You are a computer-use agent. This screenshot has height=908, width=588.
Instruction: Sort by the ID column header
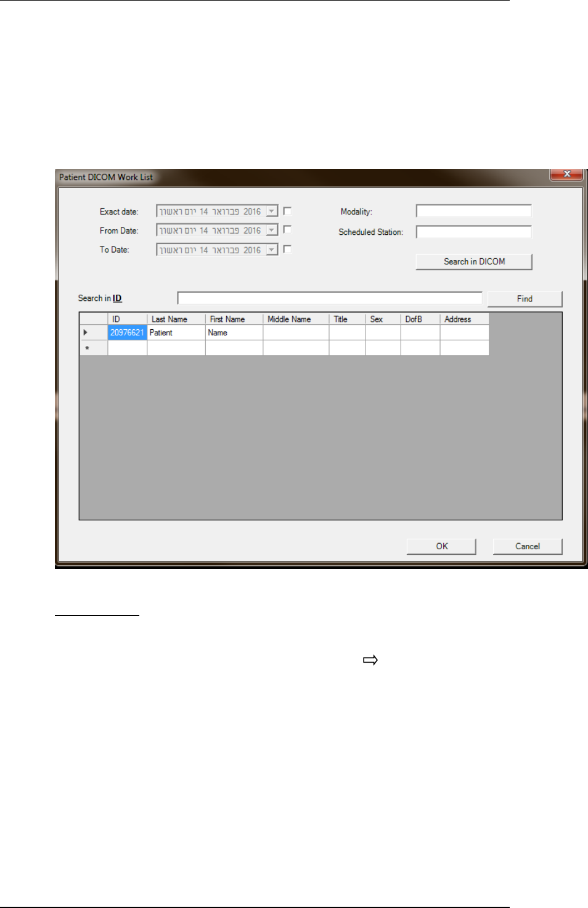[x=128, y=319]
